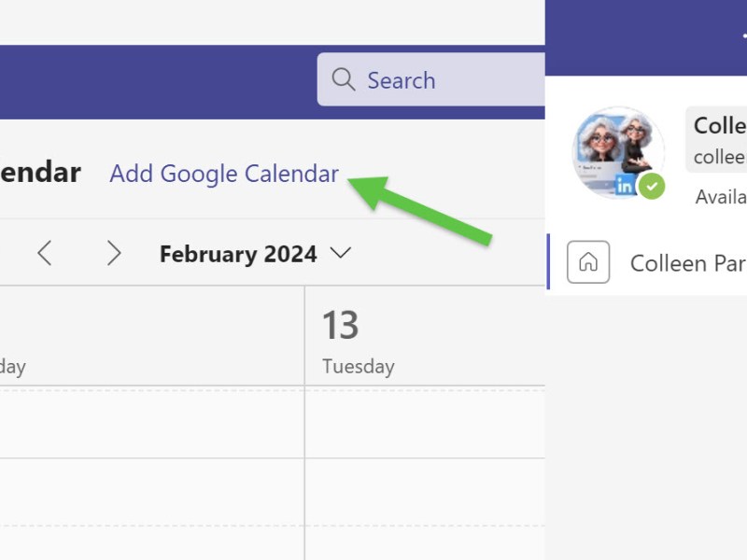747x560 pixels.
Task: Collapse the calendar navigation with back chevron
Action: (x=45, y=252)
